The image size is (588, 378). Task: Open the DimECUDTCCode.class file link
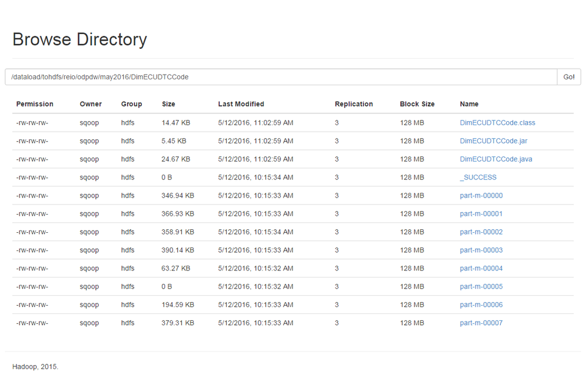point(497,123)
